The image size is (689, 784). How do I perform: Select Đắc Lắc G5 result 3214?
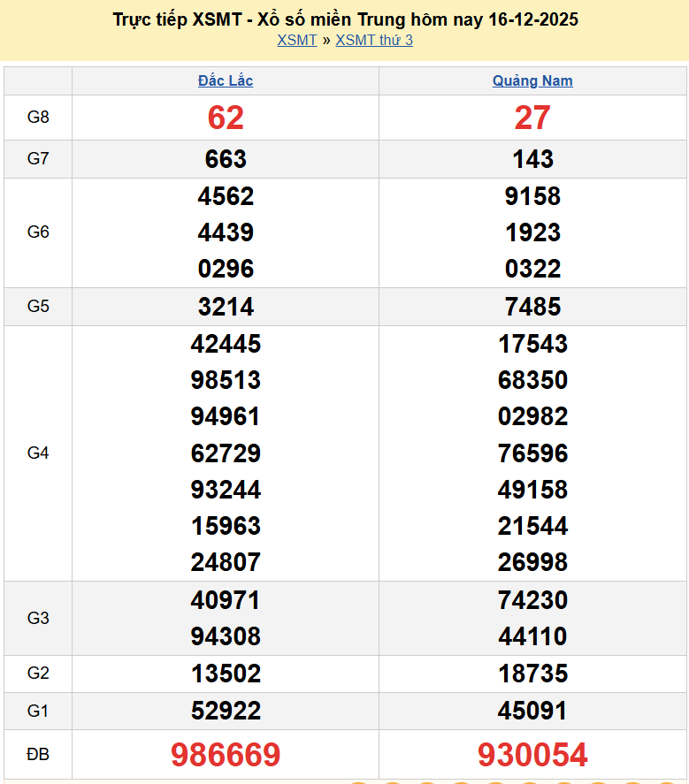pos(226,307)
